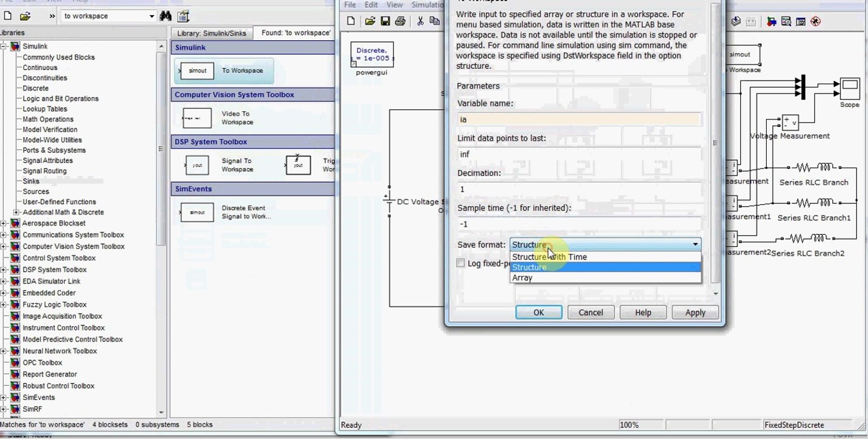Click Cut scissors icon in model toolbar
The width and height of the screenshot is (868, 439).
(420, 21)
